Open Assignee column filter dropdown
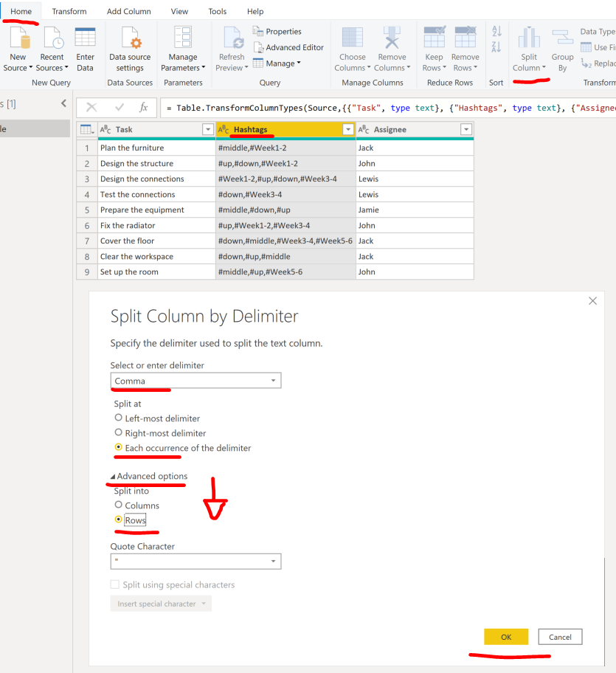 point(466,129)
